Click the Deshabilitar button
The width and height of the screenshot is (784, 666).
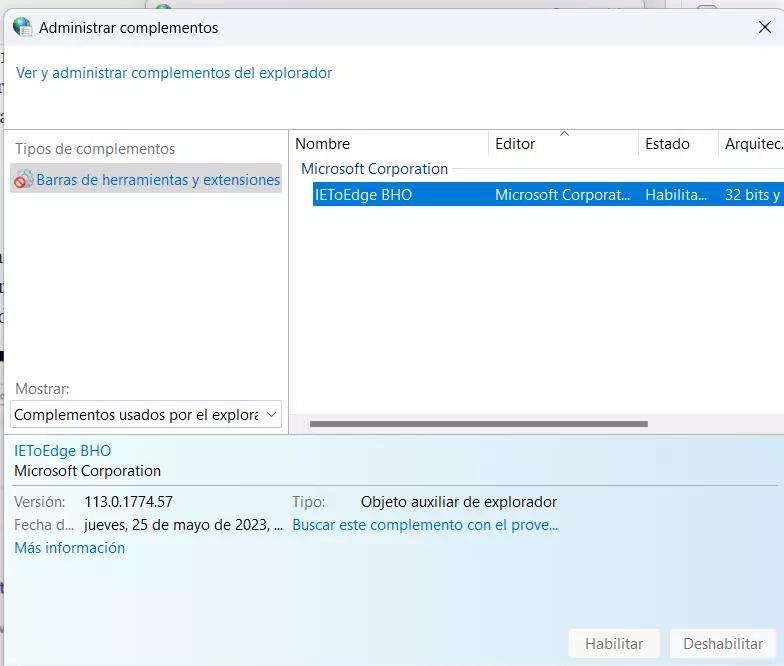tap(723, 644)
